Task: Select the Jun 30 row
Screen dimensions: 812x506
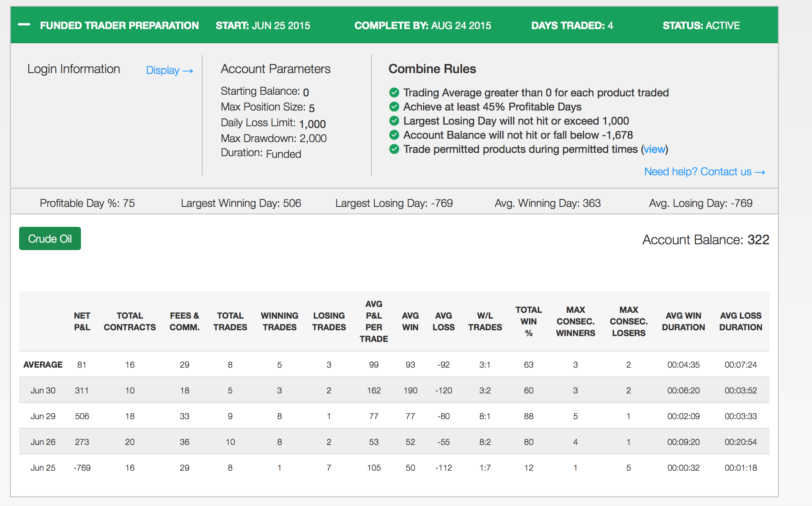Action: pyautogui.click(x=394, y=390)
